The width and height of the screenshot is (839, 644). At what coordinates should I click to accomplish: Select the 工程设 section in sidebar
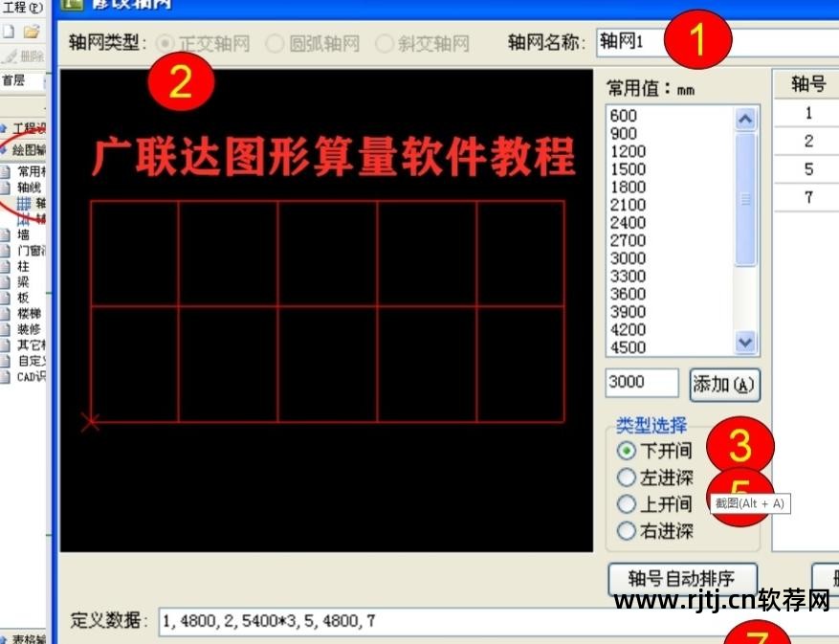click(24, 128)
